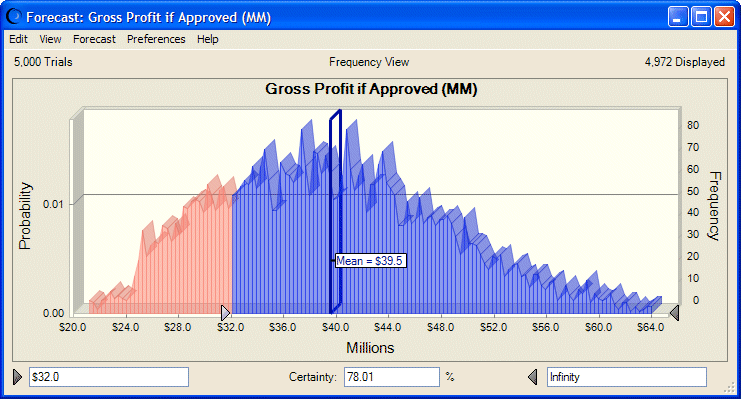Maximize the Forecast window
The image size is (741, 399).
701,17
